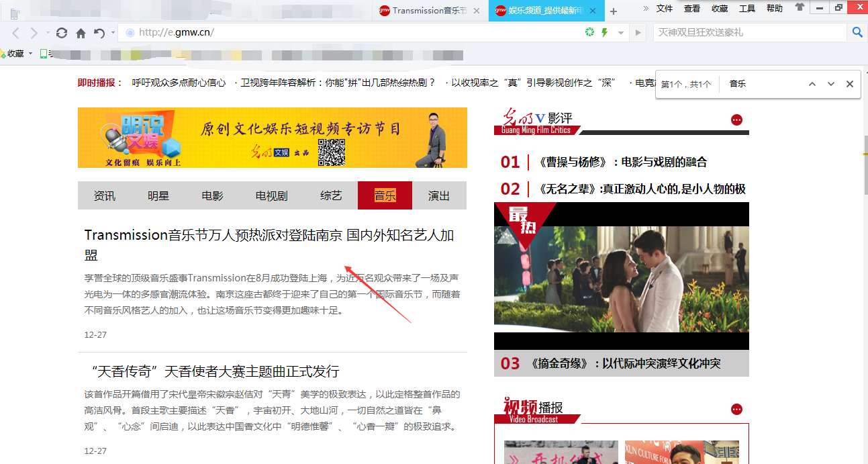Select the 电影 category tab
This screenshot has width=868, height=464.
[212, 195]
